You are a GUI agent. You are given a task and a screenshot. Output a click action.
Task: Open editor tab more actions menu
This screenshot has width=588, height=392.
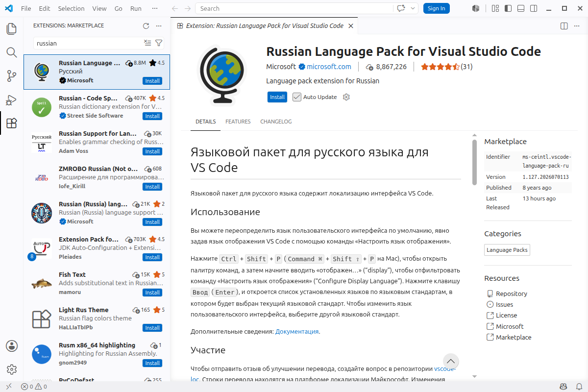[577, 26]
